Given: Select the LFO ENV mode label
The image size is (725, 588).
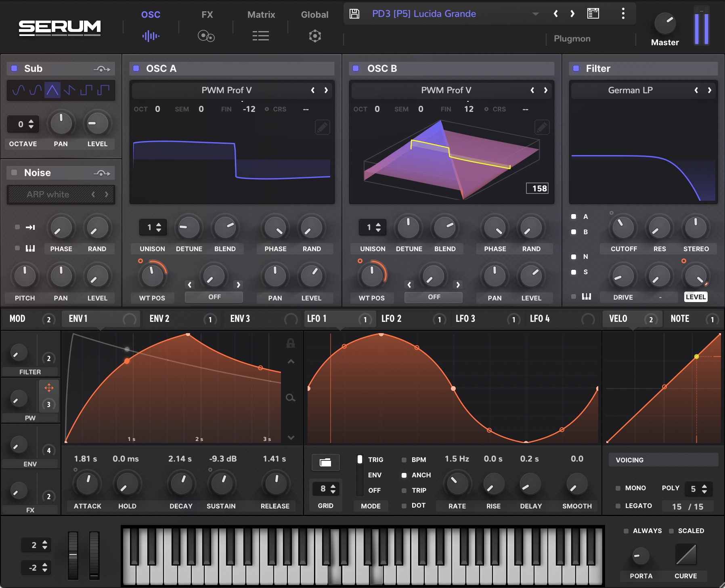Looking at the screenshot, I should pos(375,475).
